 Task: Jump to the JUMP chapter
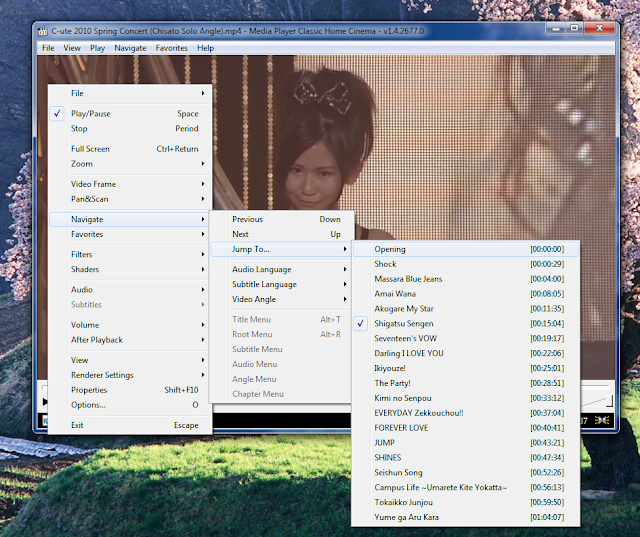[x=466, y=443]
